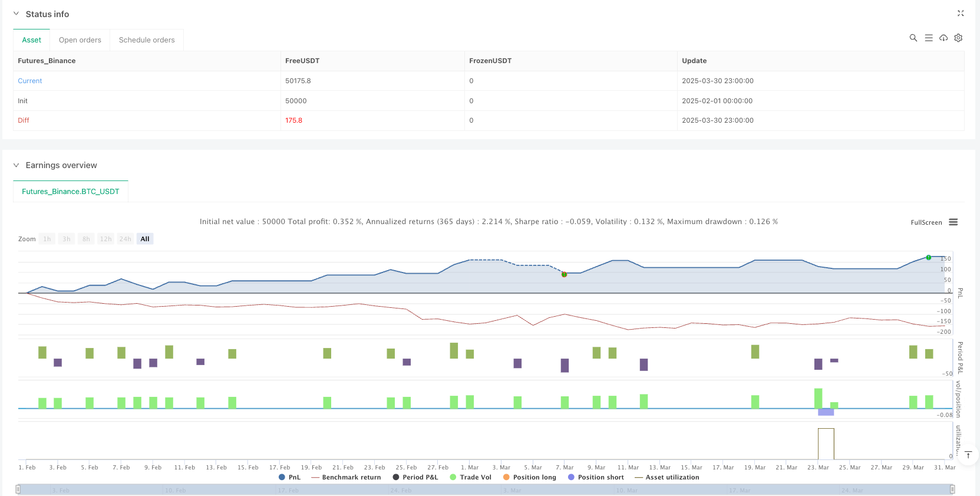Toggle Benchmark return series in legend
This screenshot has height=496, width=980.
click(346, 477)
